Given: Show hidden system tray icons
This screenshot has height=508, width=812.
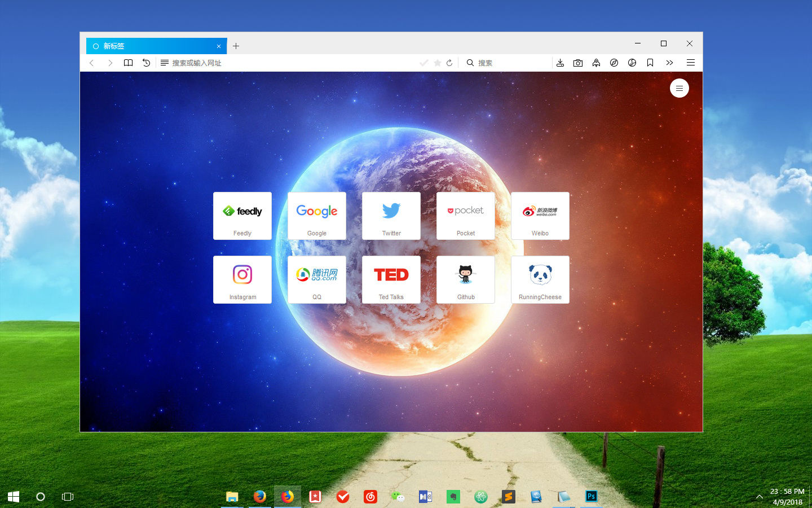Looking at the screenshot, I should point(760,497).
